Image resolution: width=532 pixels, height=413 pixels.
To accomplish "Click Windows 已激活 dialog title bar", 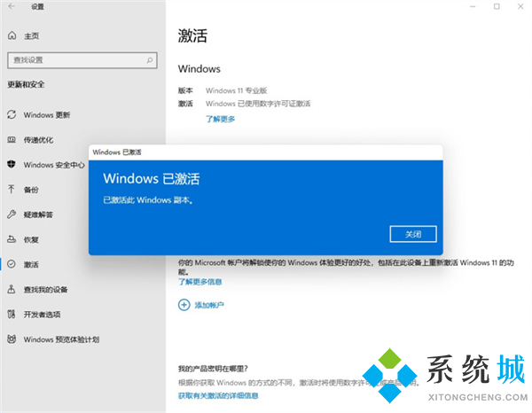I will 266,152.
